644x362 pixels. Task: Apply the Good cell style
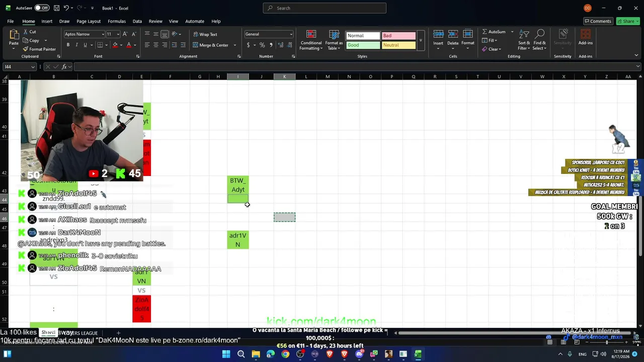click(363, 45)
